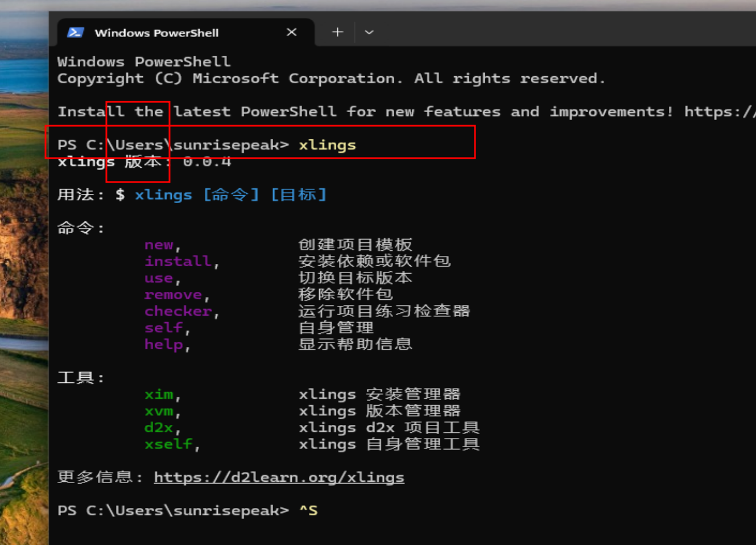This screenshot has height=545, width=756.
Task: Click the '用法:' usage line
Action: tap(192, 195)
